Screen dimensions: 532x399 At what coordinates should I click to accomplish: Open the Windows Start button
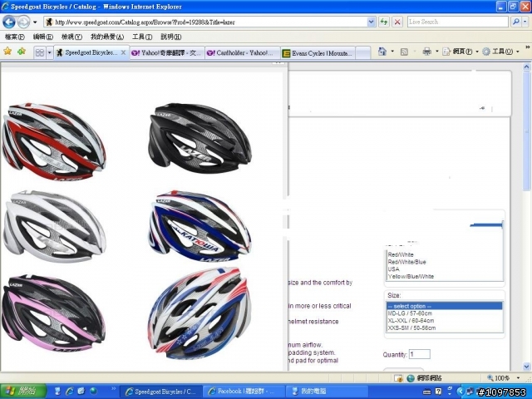point(23,392)
